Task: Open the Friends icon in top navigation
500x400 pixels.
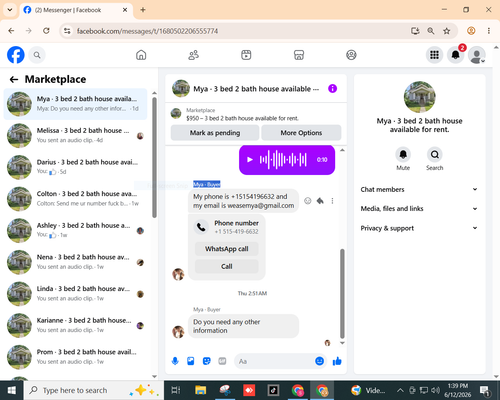Action: tap(194, 55)
